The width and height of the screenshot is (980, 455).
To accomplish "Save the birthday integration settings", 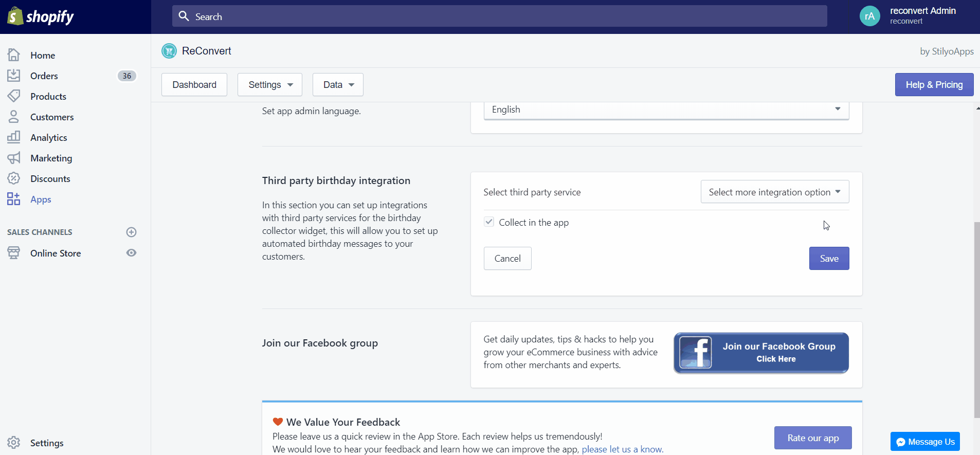I will point(829,259).
